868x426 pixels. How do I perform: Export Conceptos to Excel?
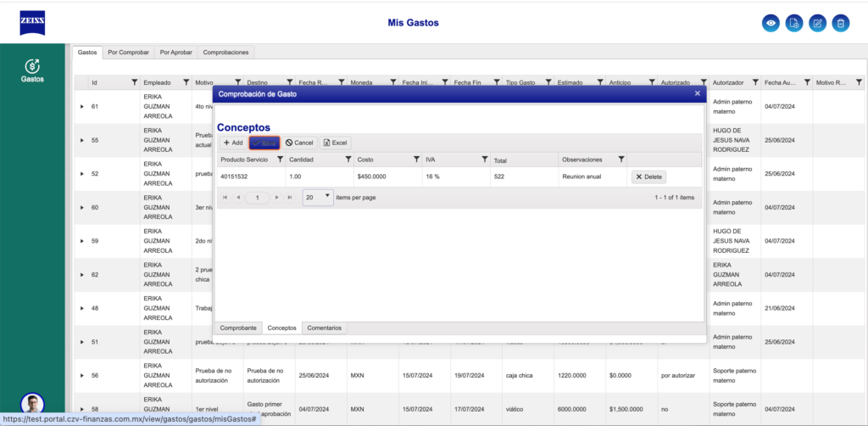point(335,143)
